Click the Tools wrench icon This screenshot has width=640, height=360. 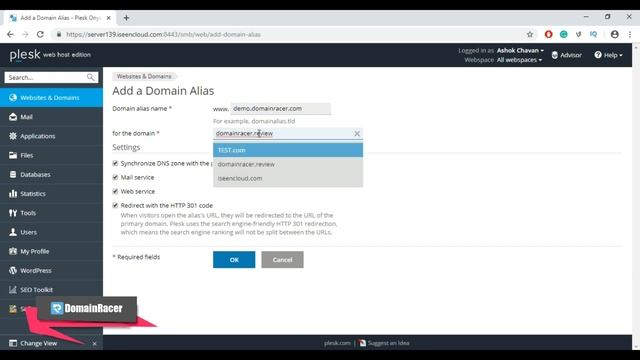(x=13, y=213)
